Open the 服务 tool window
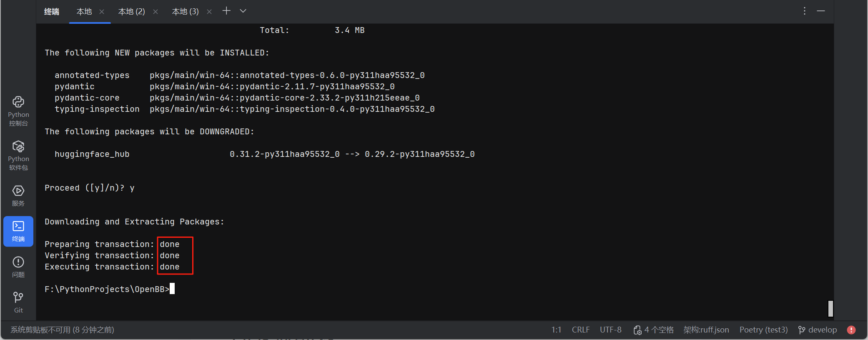Viewport: 868px width, 340px height. coord(18,195)
